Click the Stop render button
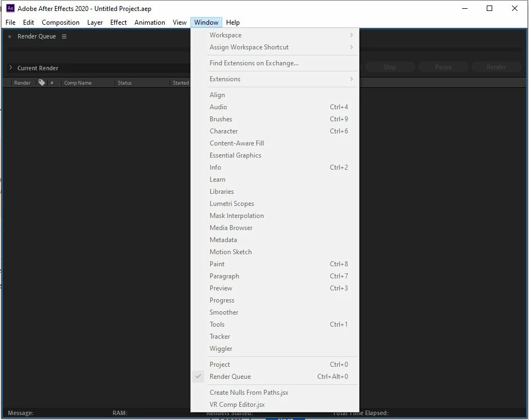 390,67
